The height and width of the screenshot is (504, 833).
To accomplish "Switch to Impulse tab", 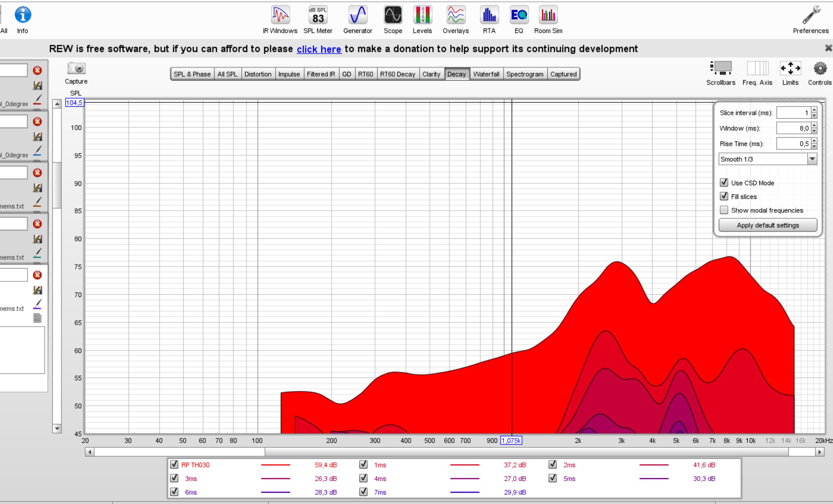I will (x=289, y=74).
